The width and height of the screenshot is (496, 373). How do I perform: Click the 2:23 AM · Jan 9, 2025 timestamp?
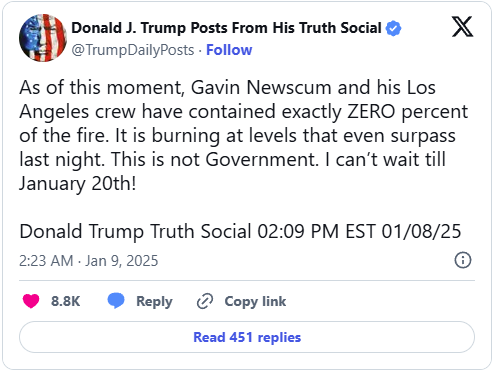pos(88,261)
